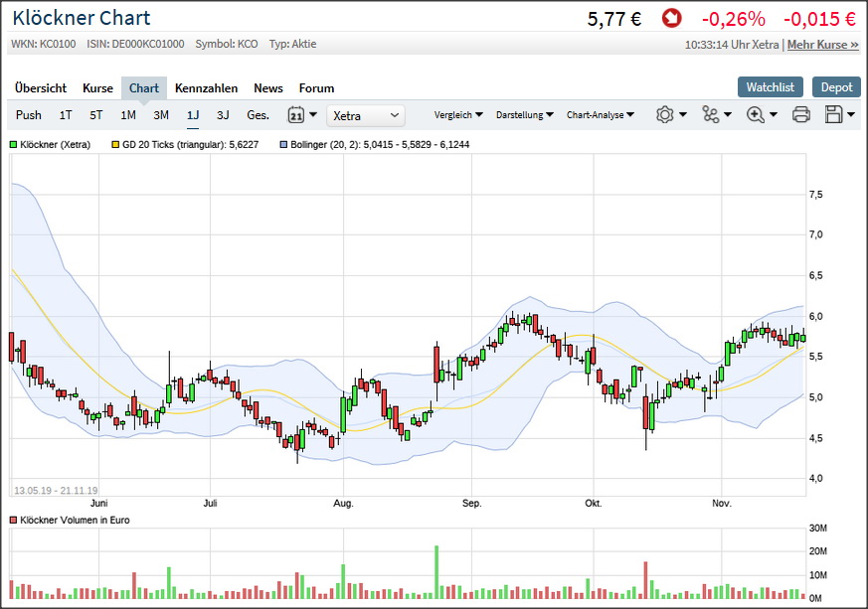The height and width of the screenshot is (609, 868).
Task: Click the 13.05.19 - 21.11.19 date range
Action: 56,491
